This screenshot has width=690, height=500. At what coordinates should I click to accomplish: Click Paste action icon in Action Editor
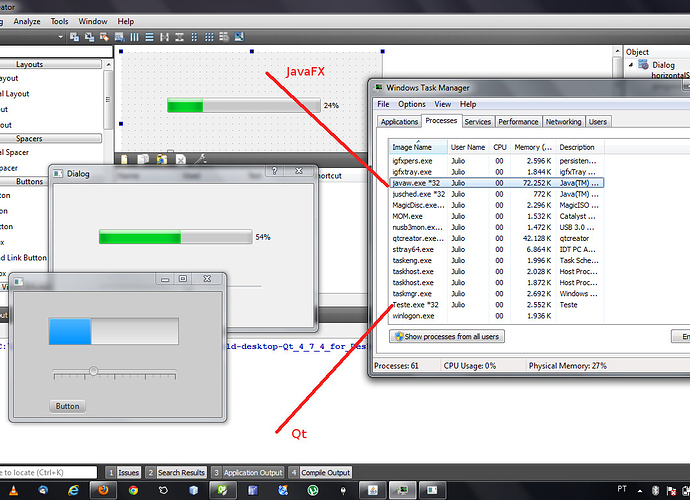162,159
